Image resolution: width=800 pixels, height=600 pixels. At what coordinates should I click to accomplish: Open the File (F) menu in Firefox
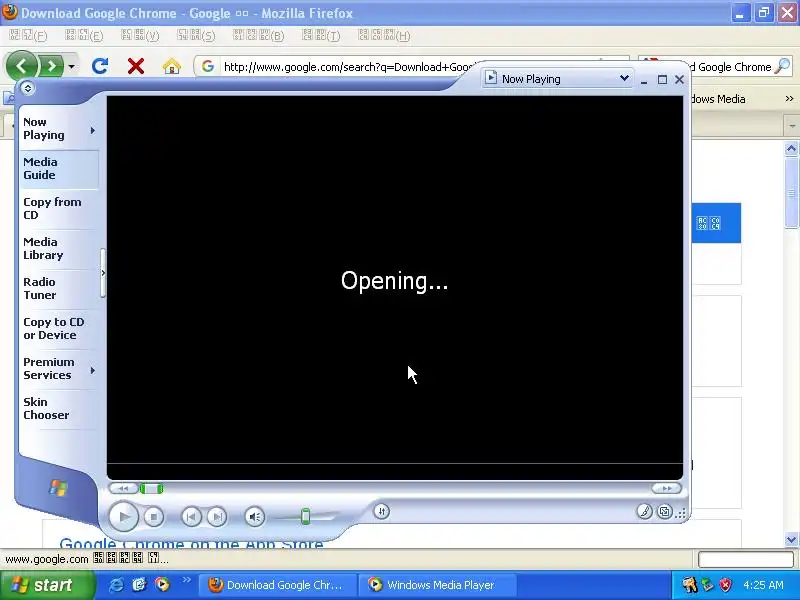[x=28, y=35]
